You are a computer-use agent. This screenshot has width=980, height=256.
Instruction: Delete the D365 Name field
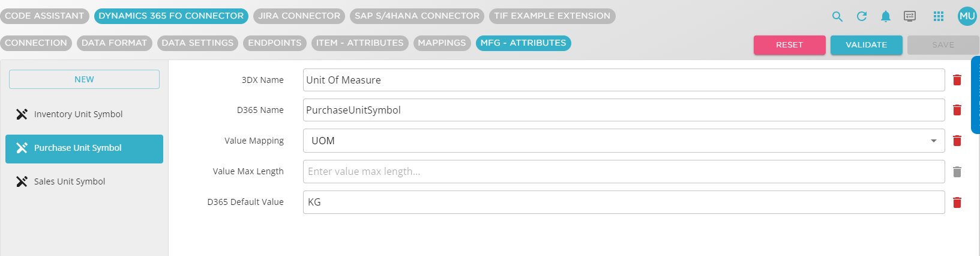pyautogui.click(x=957, y=110)
